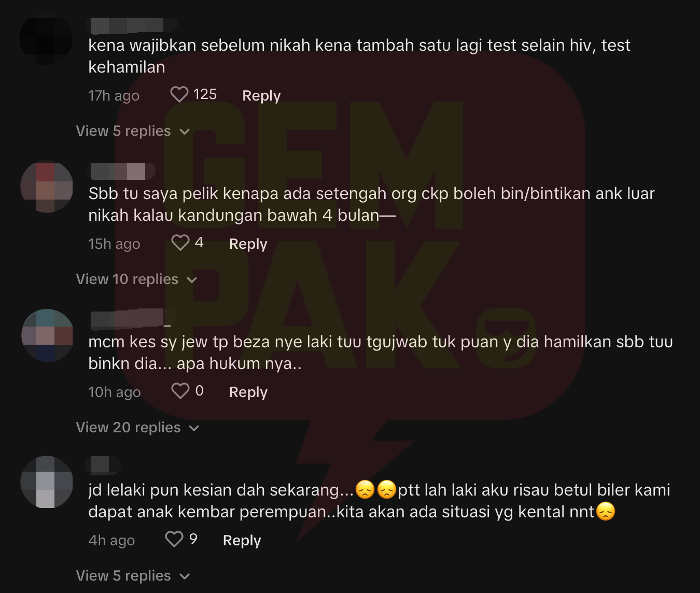Reply to the 15h ago comment

click(248, 244)
